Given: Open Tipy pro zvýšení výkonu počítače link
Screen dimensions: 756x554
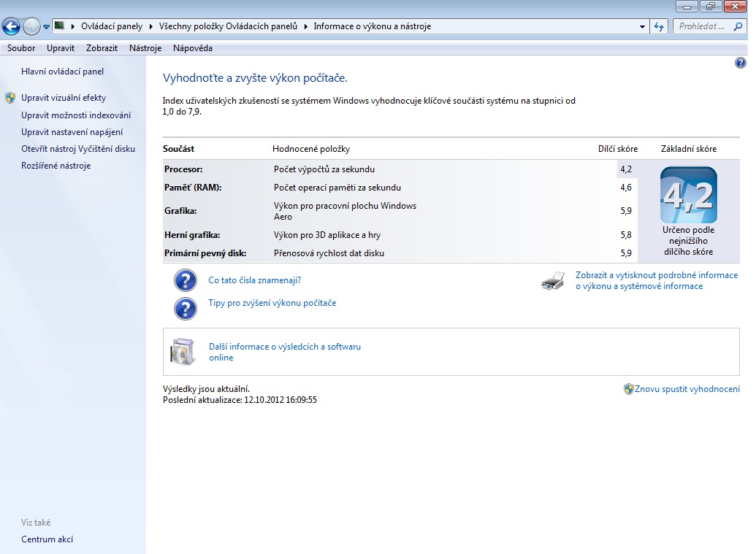Looking at the screenshot, I should tap(272, 303).
